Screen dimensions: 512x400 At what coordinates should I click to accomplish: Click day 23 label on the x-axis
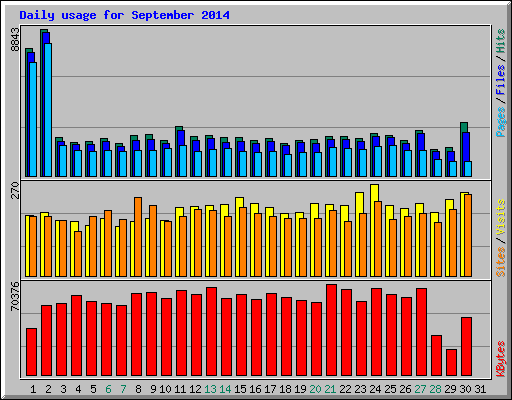click(360, 389)
